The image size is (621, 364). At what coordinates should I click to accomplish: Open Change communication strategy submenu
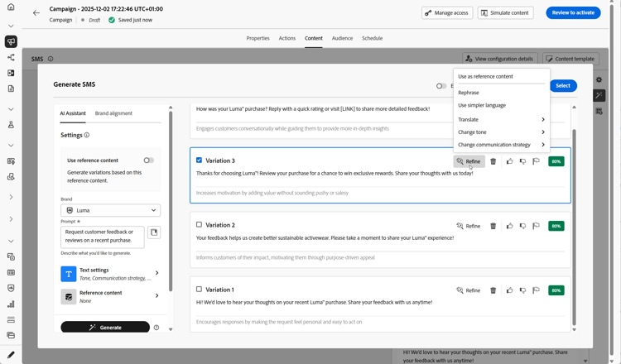[502, 145]
